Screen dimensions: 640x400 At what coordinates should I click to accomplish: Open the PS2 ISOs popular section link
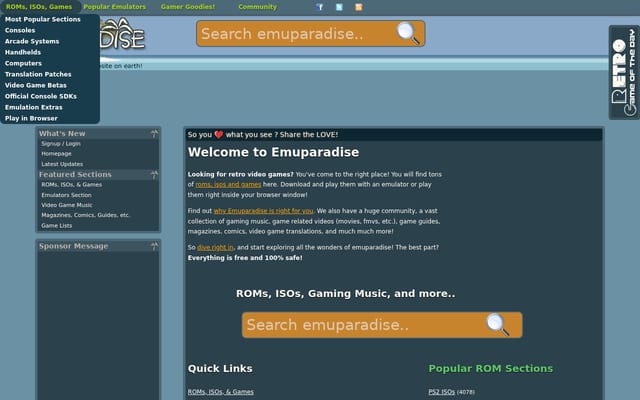tap(442, 392)
